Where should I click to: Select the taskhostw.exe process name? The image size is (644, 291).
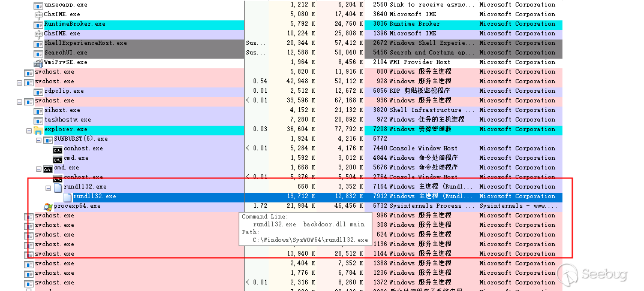click(x=67, y=120)
